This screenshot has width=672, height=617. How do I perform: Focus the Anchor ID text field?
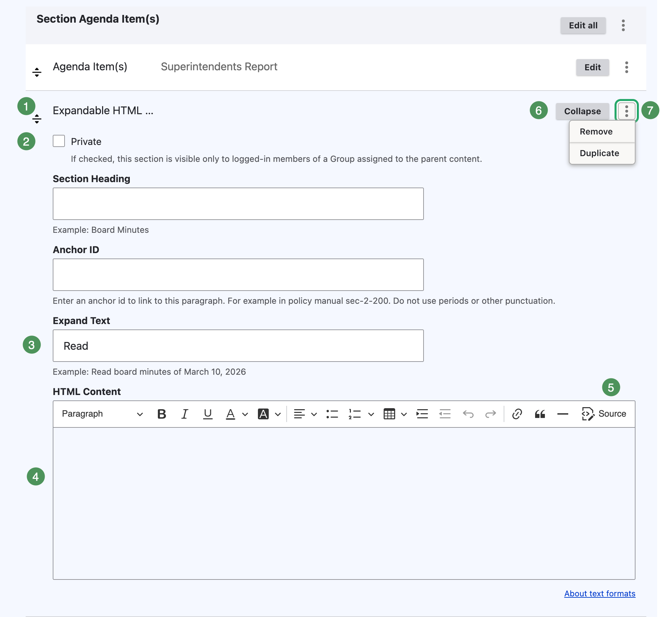(x=238, y=275)
